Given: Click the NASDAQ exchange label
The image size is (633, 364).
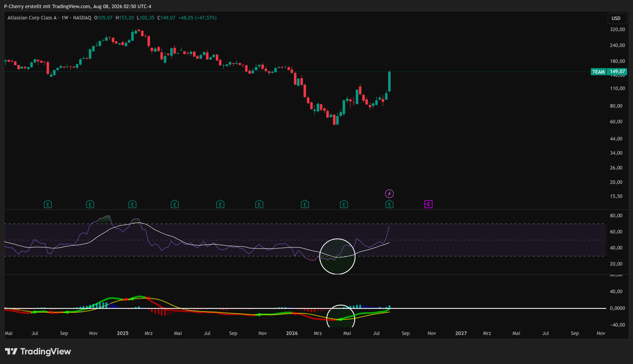Looking at the screenshot, I should pos(82,18).
